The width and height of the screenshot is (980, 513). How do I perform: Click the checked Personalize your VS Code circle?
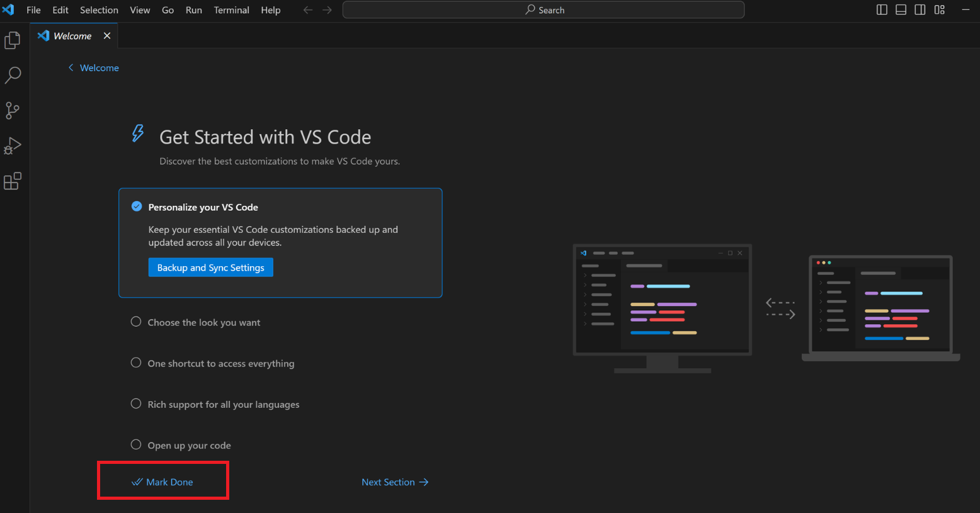tap(137, 206)
